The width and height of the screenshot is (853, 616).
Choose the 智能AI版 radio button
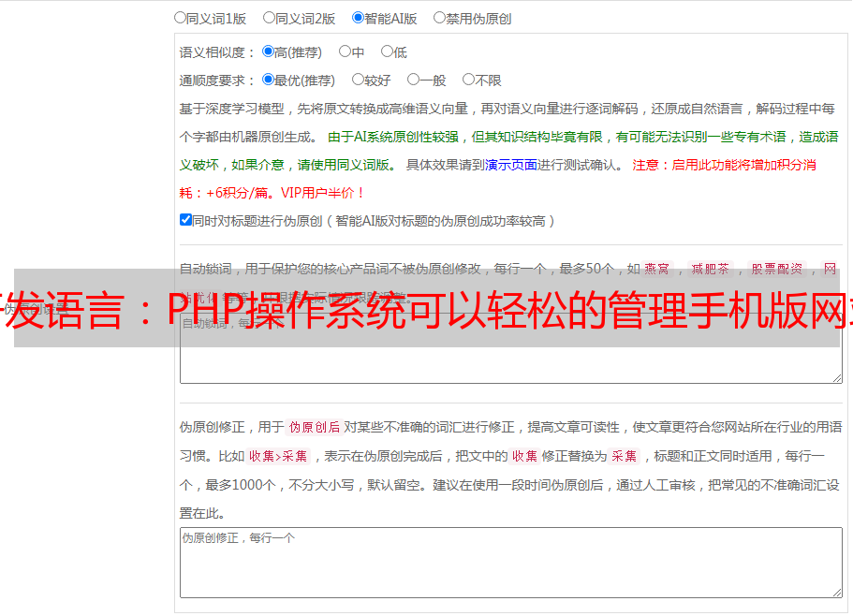358,18
